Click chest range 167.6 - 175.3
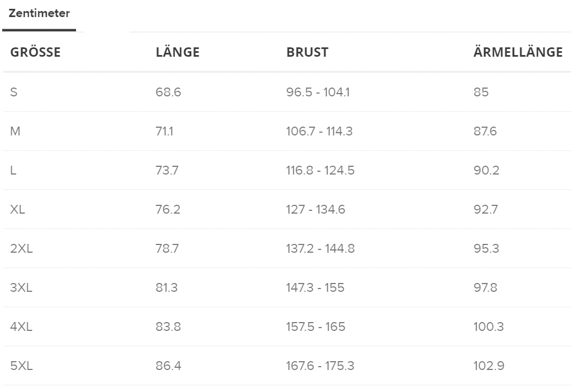The image size is (571, 392). point(320,366)
